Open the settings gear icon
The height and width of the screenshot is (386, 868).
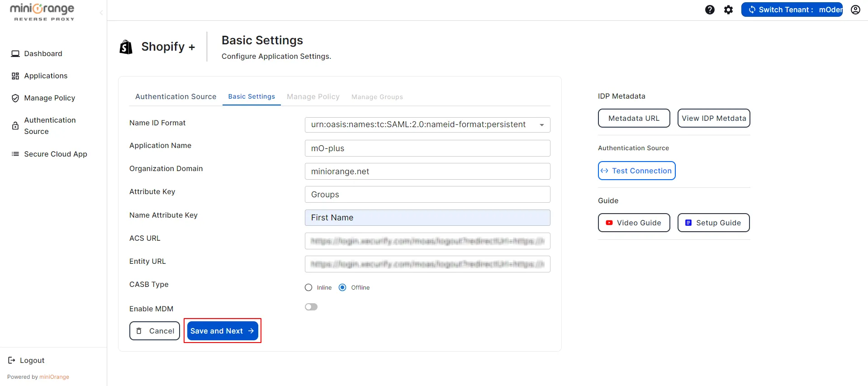(728, 10)
